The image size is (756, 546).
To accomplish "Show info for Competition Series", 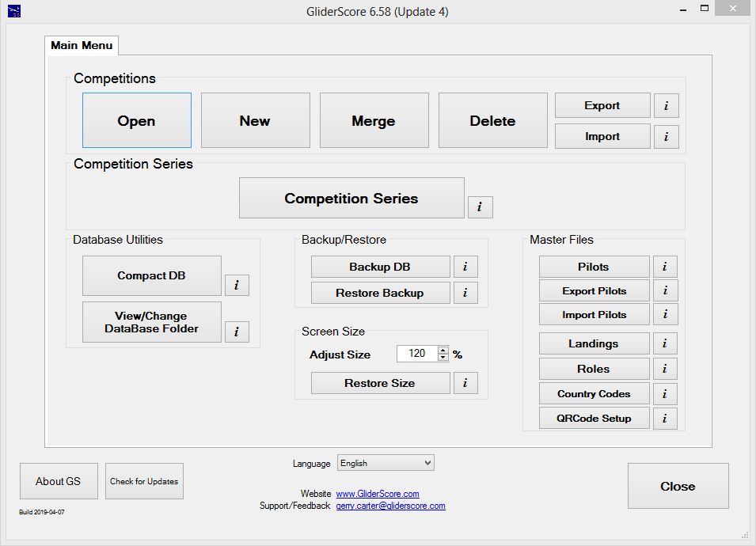I will coord(481,207).
